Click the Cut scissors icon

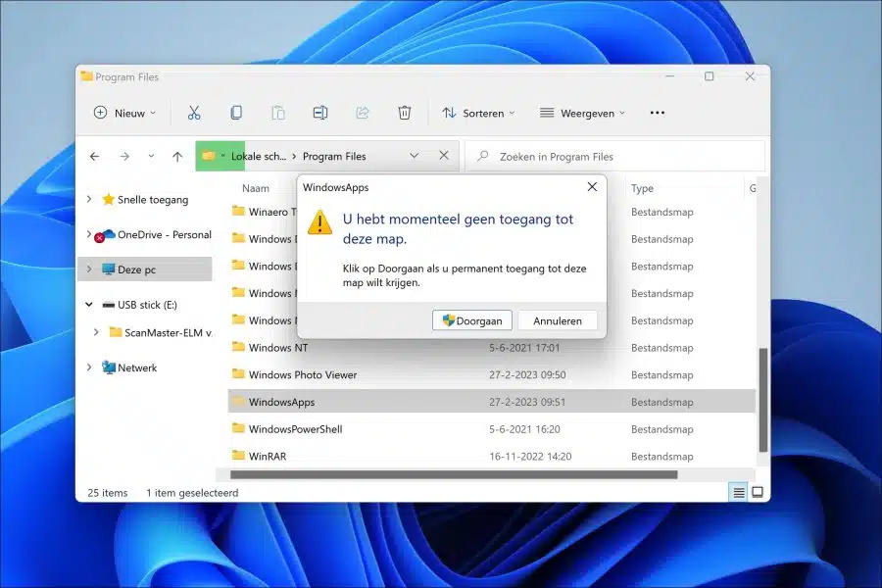coord(194,113)
